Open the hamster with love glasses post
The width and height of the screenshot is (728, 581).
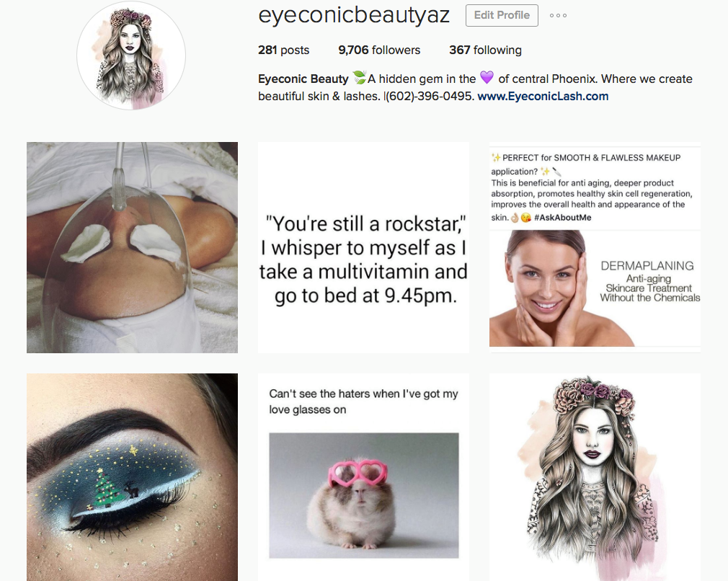click(x=363, y=477)
